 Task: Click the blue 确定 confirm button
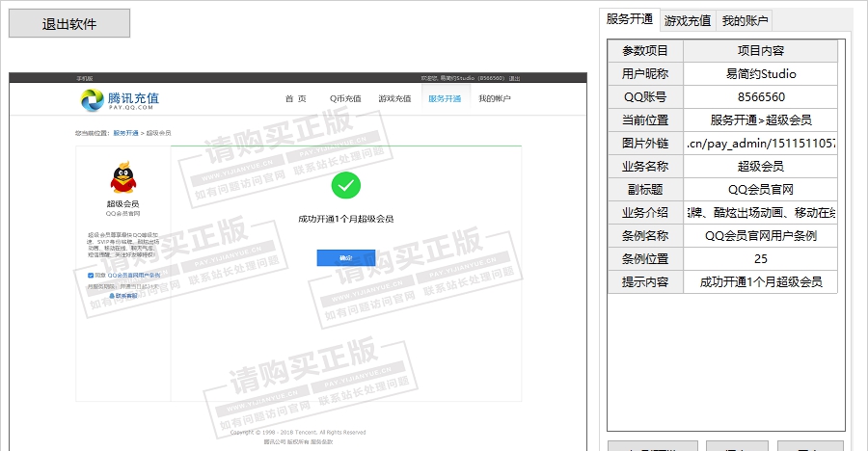click(x=346, y=258)
